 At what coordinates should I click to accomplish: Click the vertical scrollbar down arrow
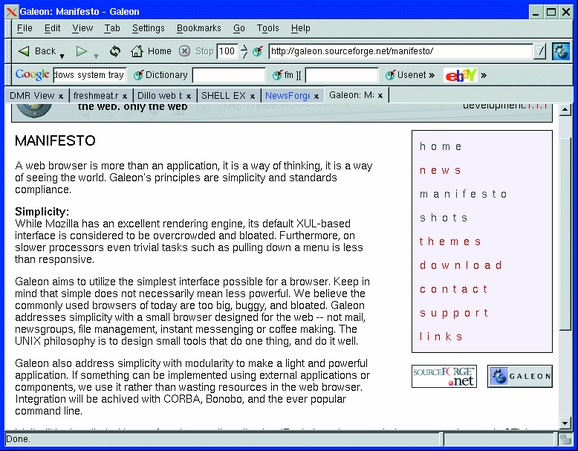[x=564, y=423]
